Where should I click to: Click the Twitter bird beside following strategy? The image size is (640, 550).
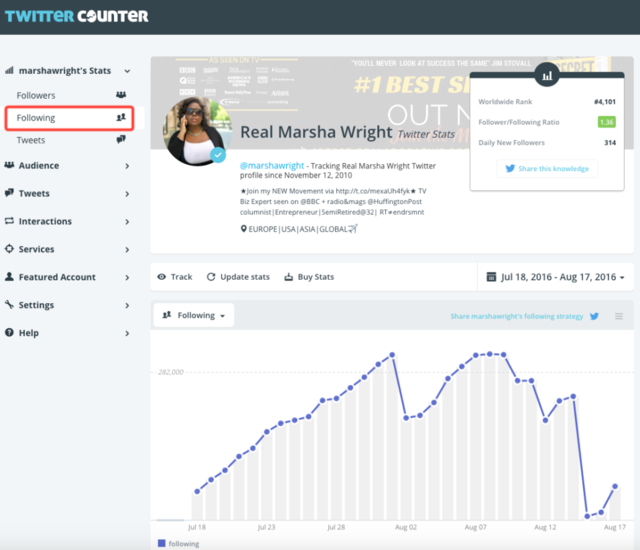click(x=594, y=316)
